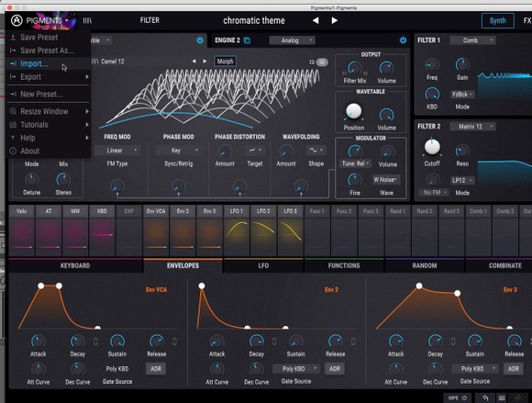The height and width of the screenshot is (403, 532).
Task: Open the Wavefolding Shape dropdown
Action: click(316, 150)
